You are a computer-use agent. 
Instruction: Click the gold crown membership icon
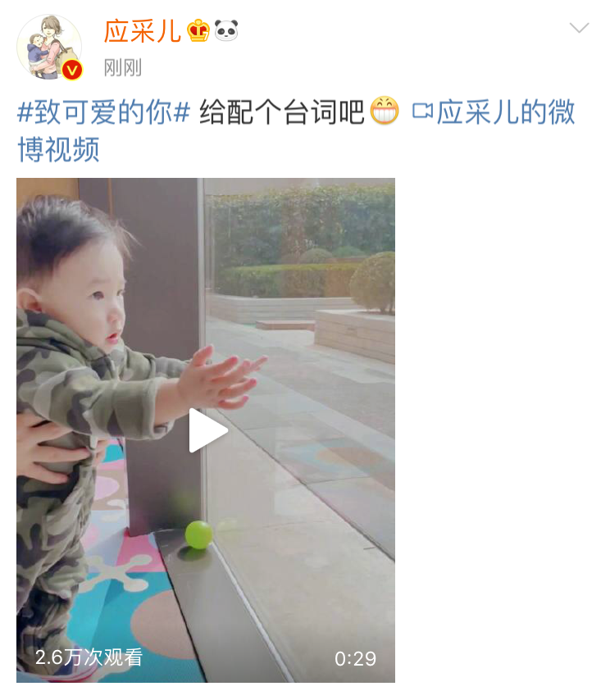[x=198, y=31]
